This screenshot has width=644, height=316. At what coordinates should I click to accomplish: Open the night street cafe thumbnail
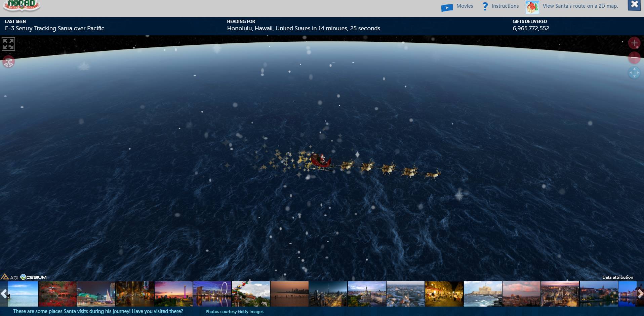tap(444, 294)
